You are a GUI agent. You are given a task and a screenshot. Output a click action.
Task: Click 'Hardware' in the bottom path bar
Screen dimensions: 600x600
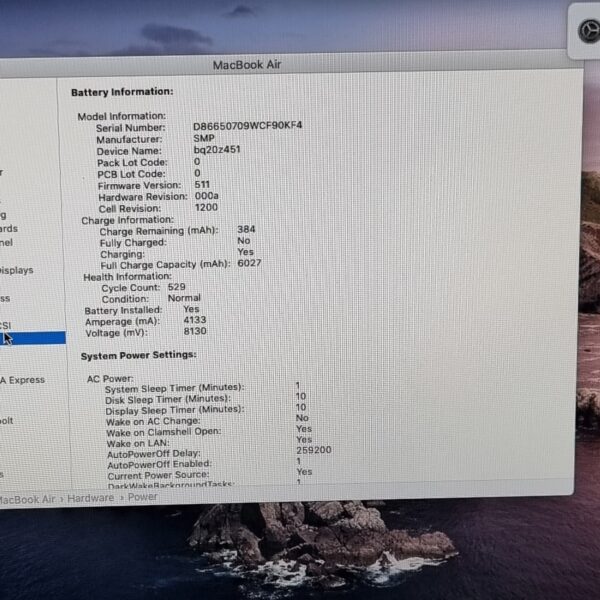point(91,498)
